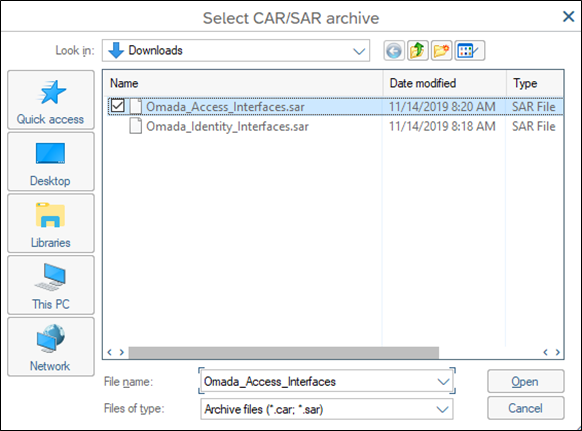Click into the File name text field

(318, 382)
